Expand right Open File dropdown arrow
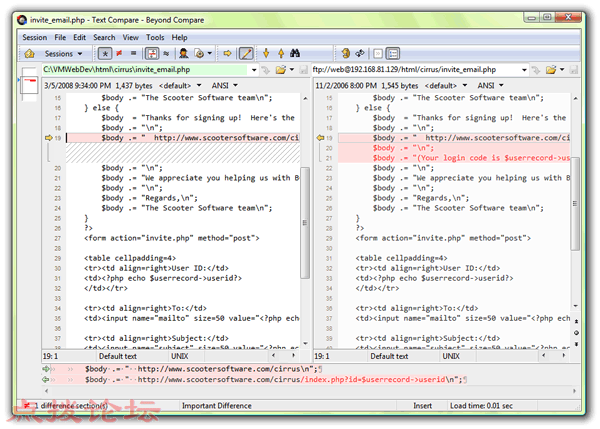The image size is (600, 429). [x=562, y=70]
